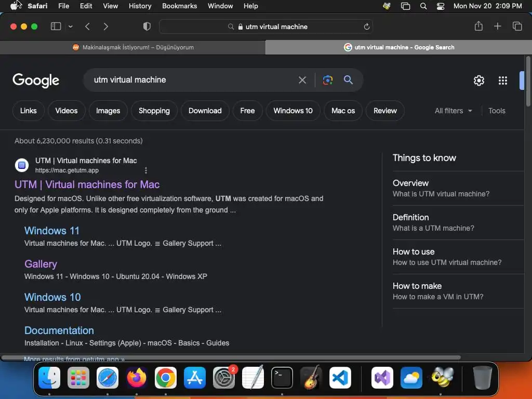Add a new tab in Safari
Screen dimensions: 532x399
[497, 26]
